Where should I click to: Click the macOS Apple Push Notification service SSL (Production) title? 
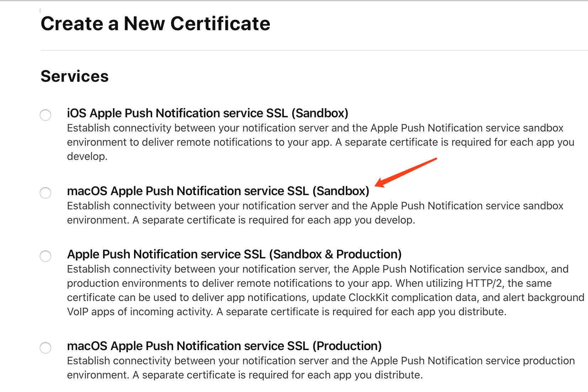224,346
